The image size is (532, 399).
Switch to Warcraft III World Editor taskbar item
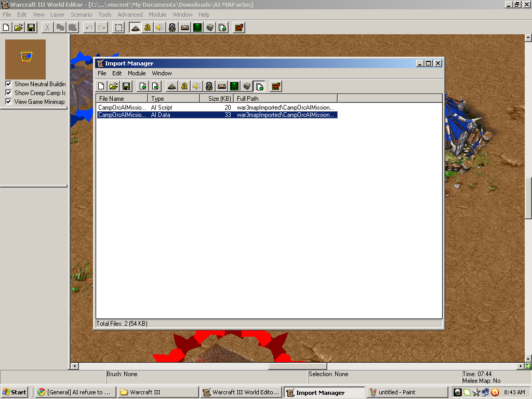coord(241,392)
